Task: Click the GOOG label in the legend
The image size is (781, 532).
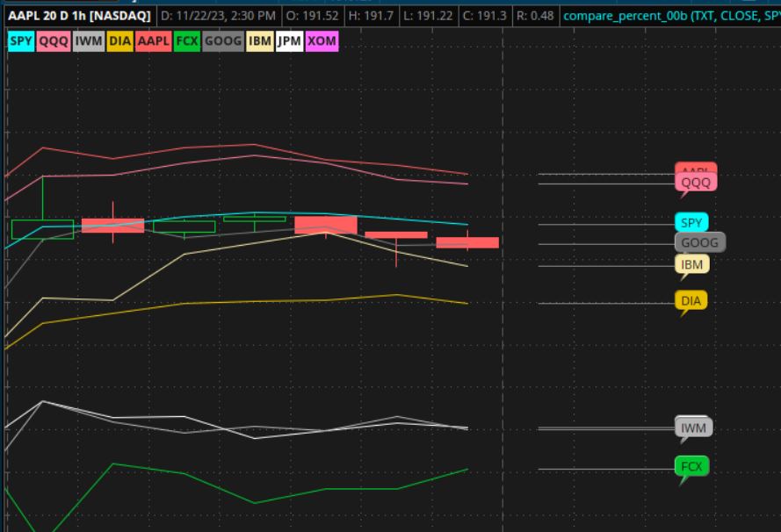Action: pos(223,40)
